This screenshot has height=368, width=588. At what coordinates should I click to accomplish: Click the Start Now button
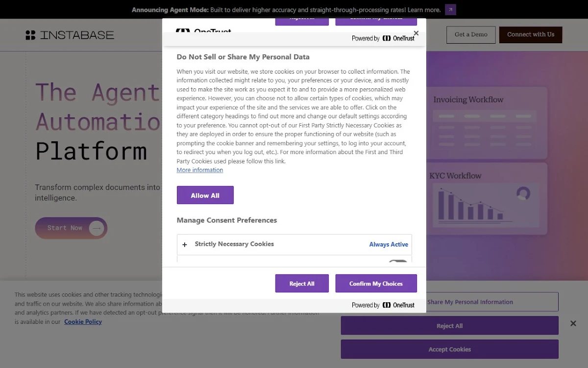click(71, 228)
